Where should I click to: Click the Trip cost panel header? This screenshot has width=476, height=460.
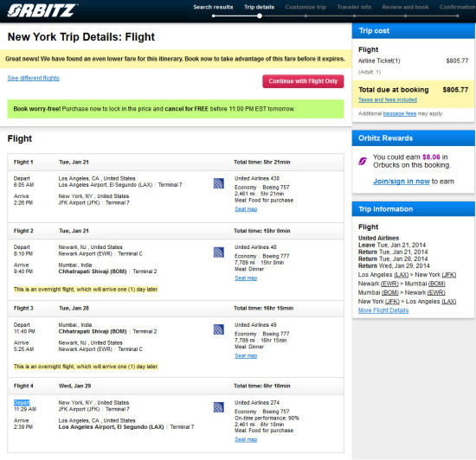click(413, 30)
